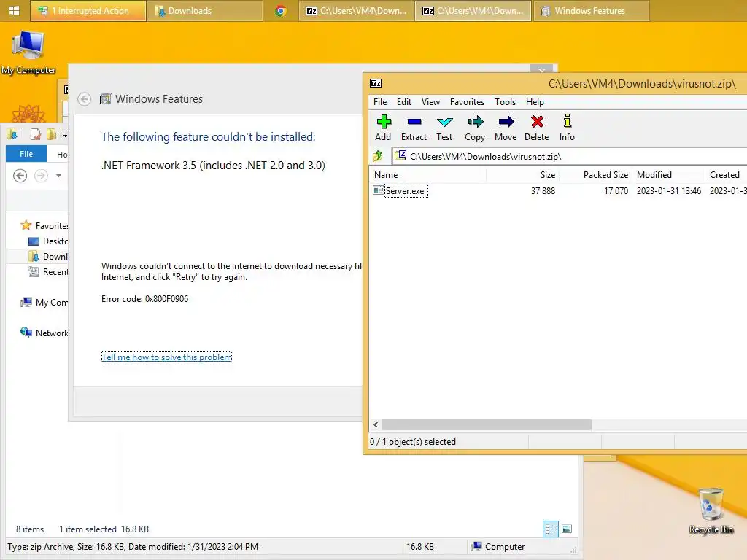The height and width of the screenshot is (560, 747).
Task: Open the Home tab in Explorer ribbon
Action: click(x=62, y=155)
